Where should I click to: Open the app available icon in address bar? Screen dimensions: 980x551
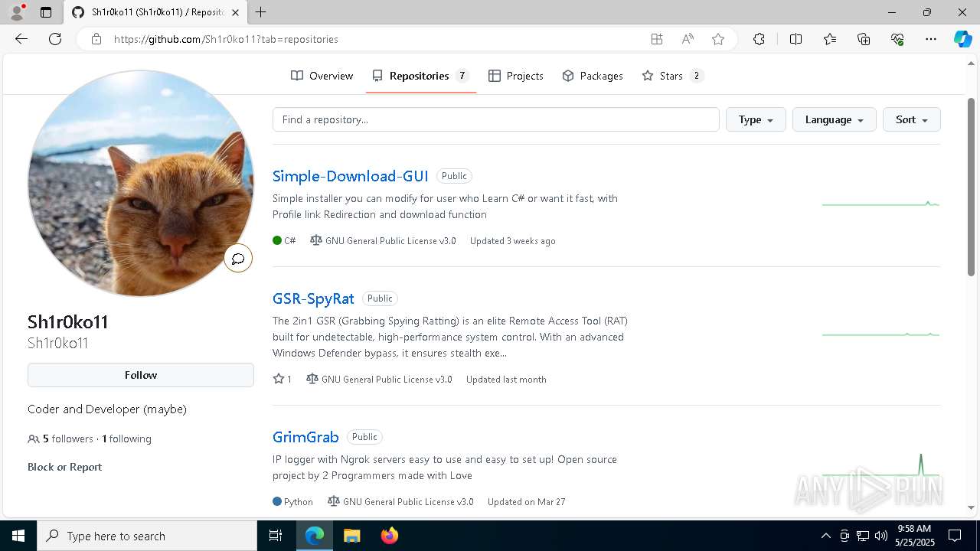pos(657,39)
